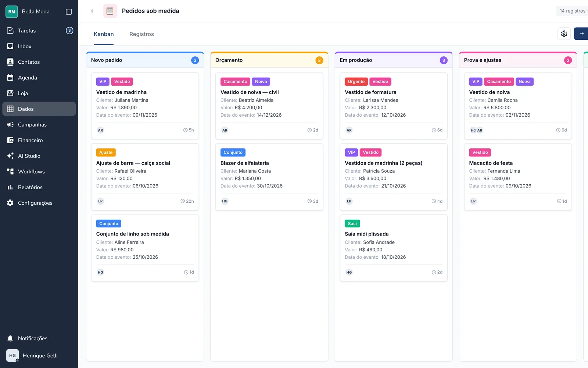
Task: Click the Novo pedido column header
Action: click(x=145, y=60)
